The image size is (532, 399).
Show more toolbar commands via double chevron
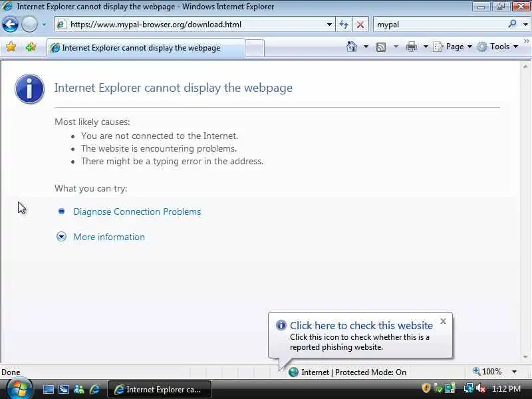click(526, 41)
